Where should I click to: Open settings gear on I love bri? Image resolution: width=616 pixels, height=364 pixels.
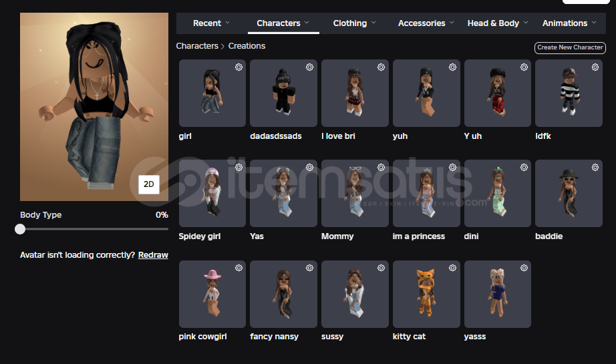381,67
